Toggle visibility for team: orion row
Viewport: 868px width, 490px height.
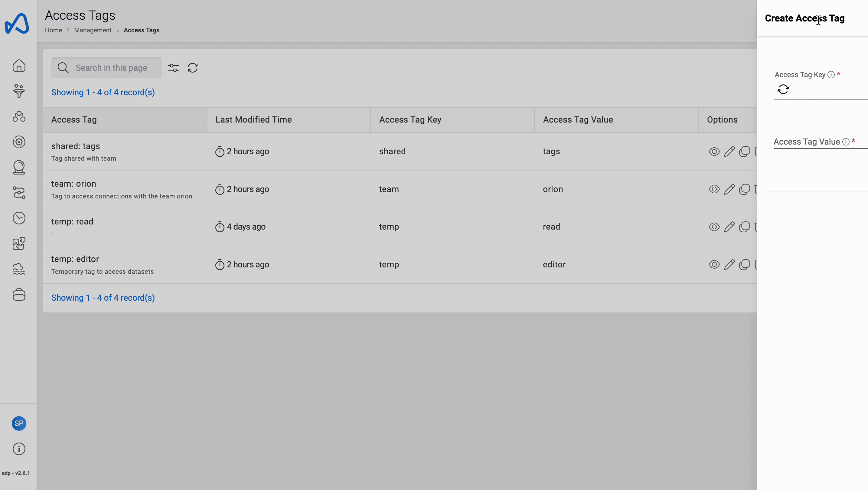(714, 189)
